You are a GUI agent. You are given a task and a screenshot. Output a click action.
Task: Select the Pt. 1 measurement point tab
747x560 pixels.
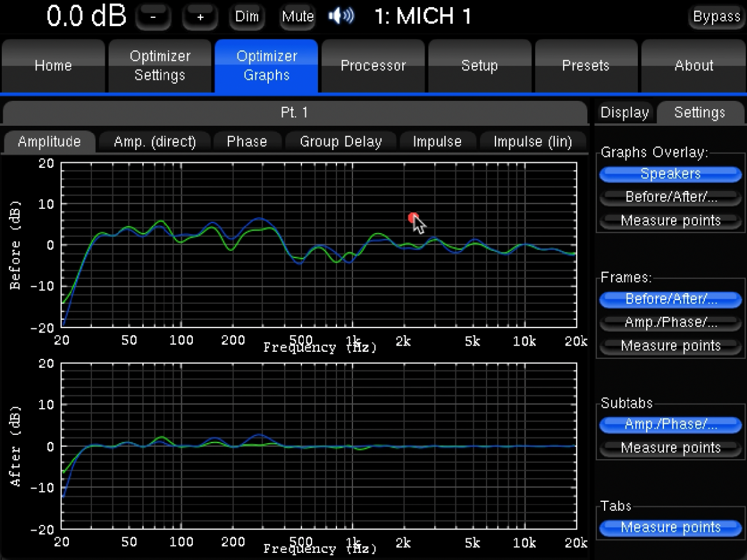click(x=295, y=112)
